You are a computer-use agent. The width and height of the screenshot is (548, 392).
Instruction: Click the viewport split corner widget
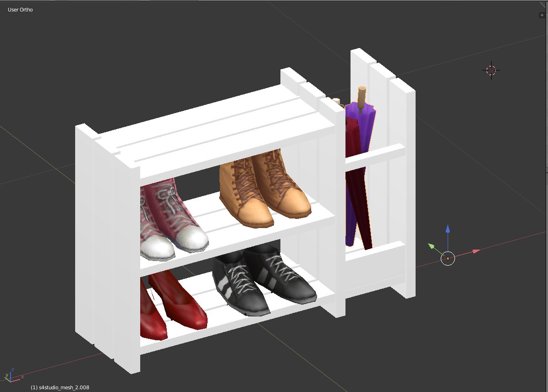[x=544, y=5]
